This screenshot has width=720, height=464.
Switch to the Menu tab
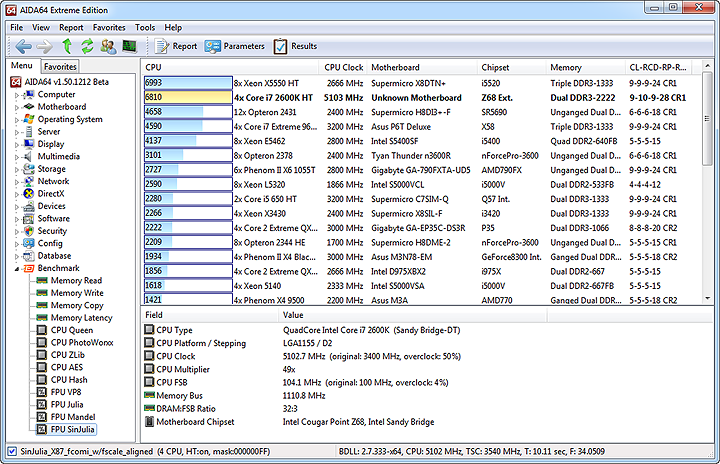(x=22, y=66)
